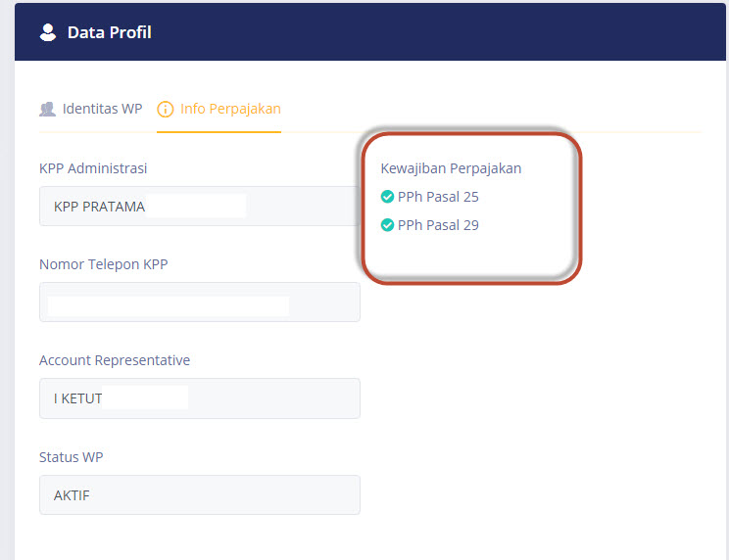
Task: Click the Kewajiban Perpajakan heading
Action: click(x=451, y=168)
